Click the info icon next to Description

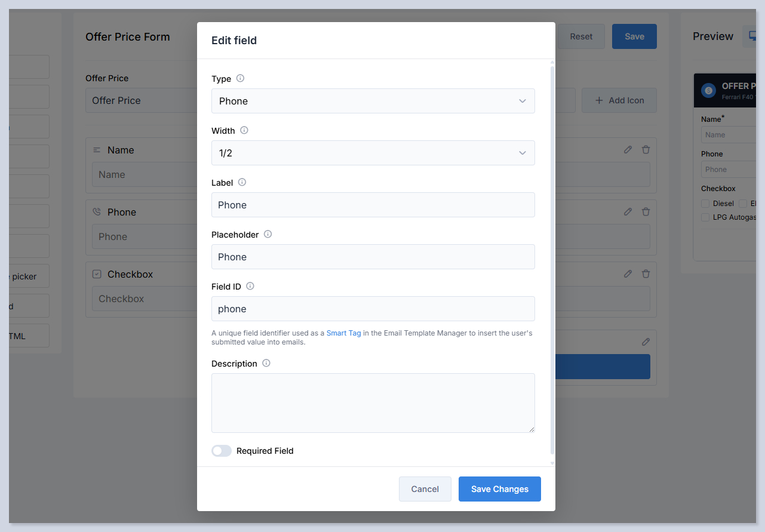(266, 363)
